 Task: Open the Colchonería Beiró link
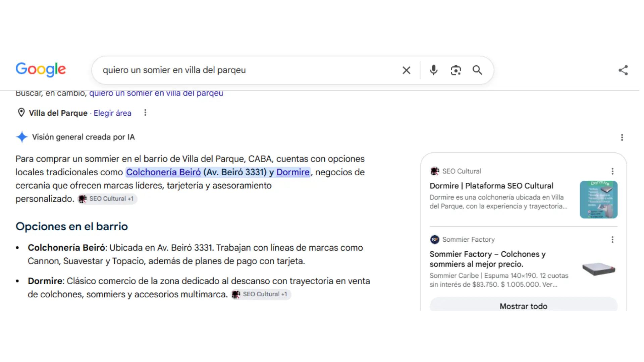(163, 172)
